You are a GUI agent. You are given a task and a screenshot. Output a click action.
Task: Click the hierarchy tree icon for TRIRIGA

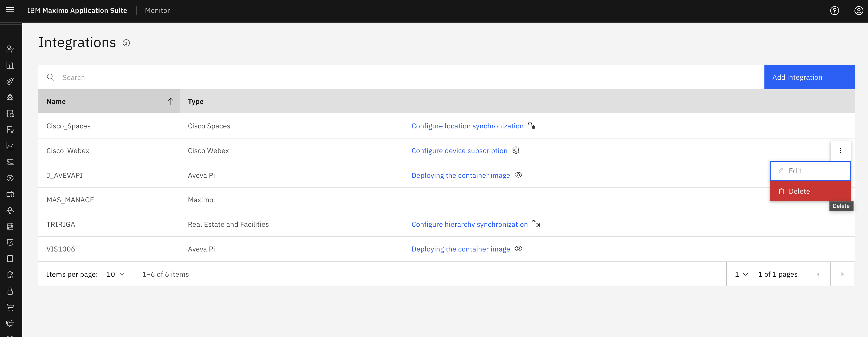pos(536,224)
